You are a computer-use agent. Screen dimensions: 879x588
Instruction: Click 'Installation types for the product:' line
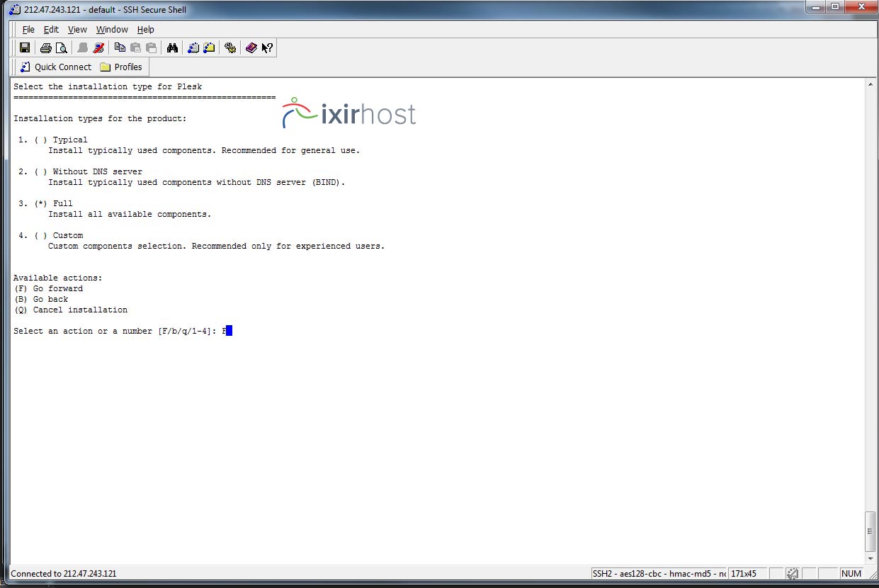pyautogui.click(x=100, y=118)
